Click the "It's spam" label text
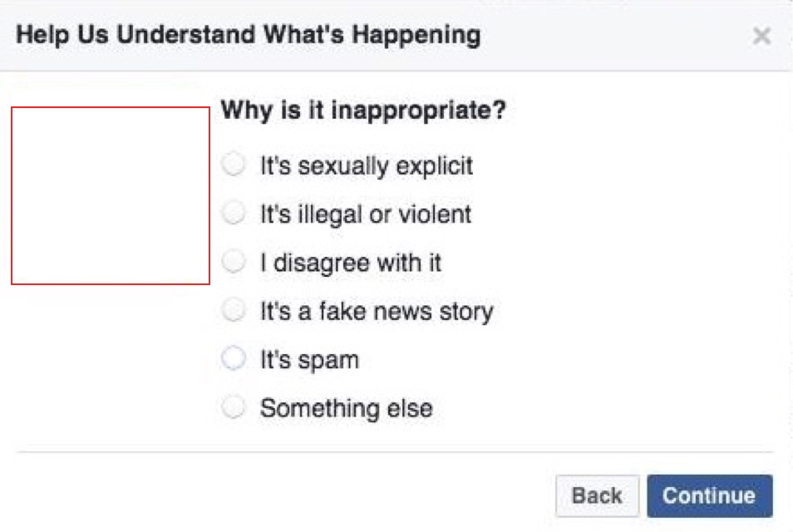Image resolution: width=793 pixels, height=532 pixels. (x=309, y=361)
